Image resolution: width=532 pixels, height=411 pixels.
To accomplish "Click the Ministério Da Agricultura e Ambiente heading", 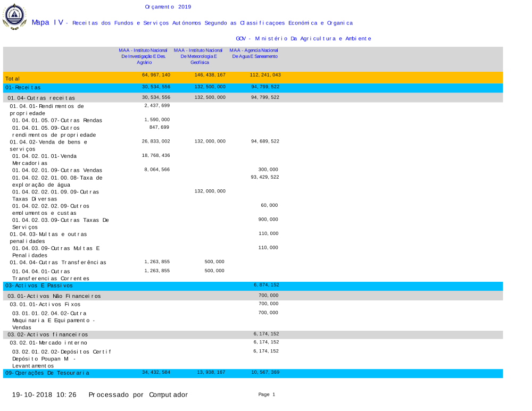I will 303,39.
